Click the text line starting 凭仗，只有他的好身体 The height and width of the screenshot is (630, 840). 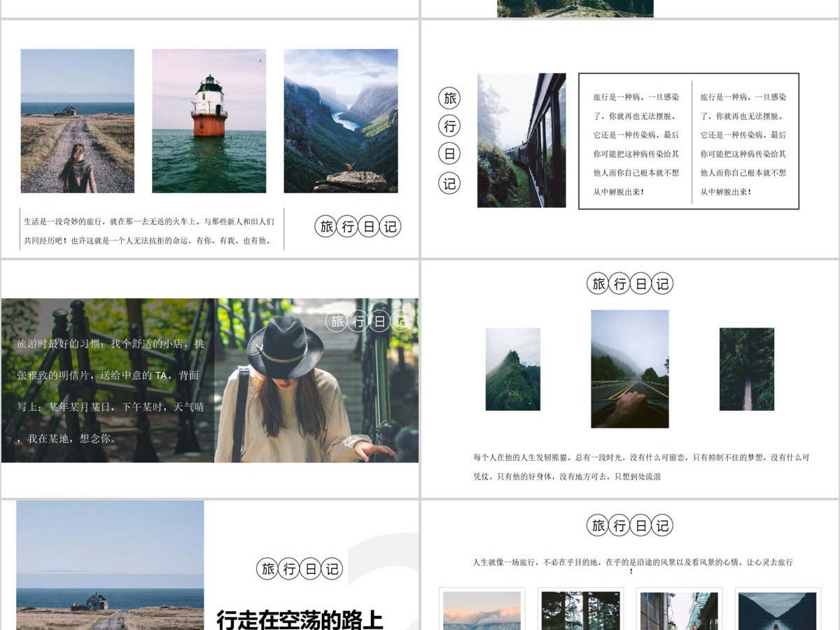pos(567,477)
